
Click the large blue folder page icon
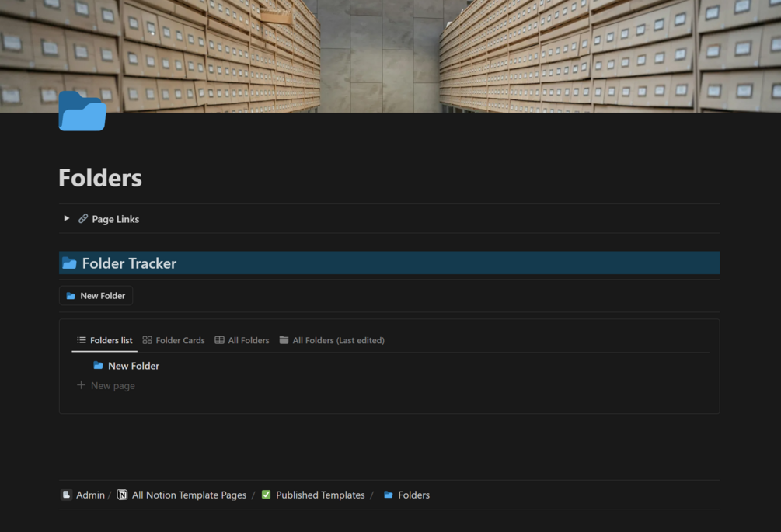click(x=82, y=111)
